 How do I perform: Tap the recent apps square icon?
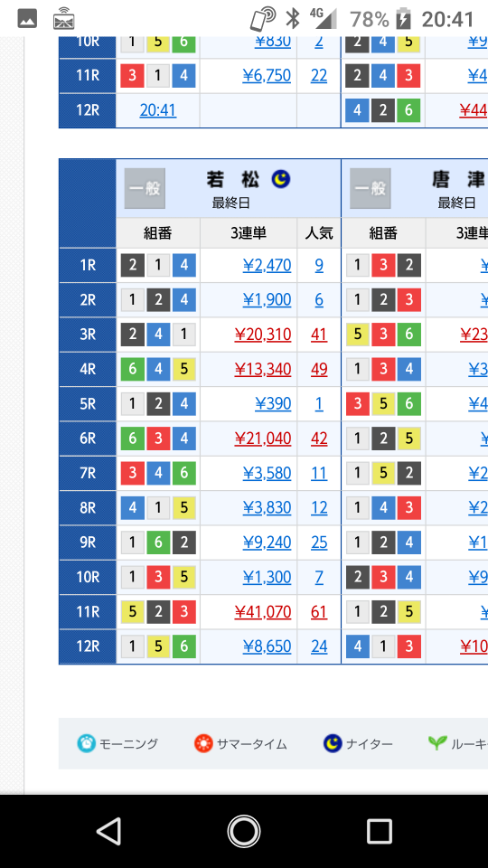(x=380, y=831)
